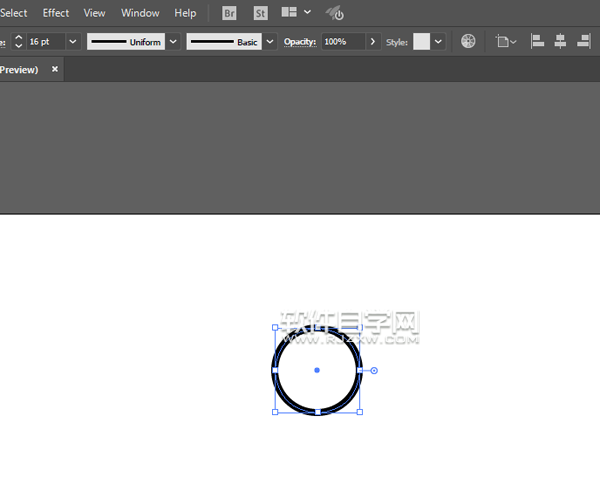Click the circle's center point
Viewport: 600px width, 491px height.
317,370
